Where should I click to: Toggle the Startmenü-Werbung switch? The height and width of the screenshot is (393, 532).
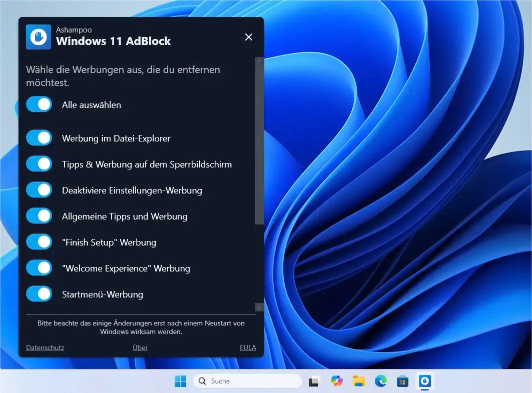click(39, 294)
